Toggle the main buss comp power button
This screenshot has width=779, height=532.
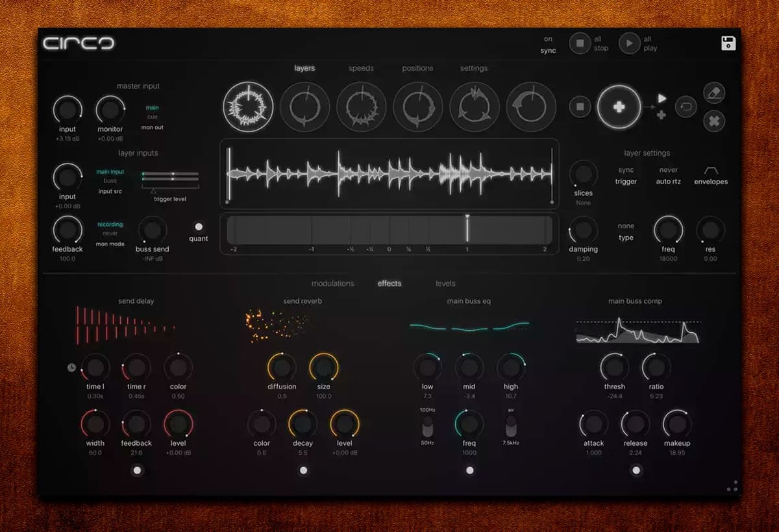pyautogui.click(x=636, y=470)
